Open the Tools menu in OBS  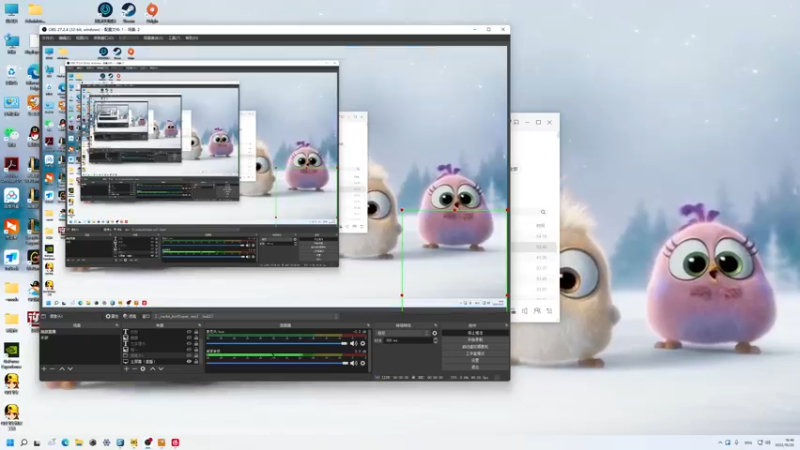coord(174,38)
